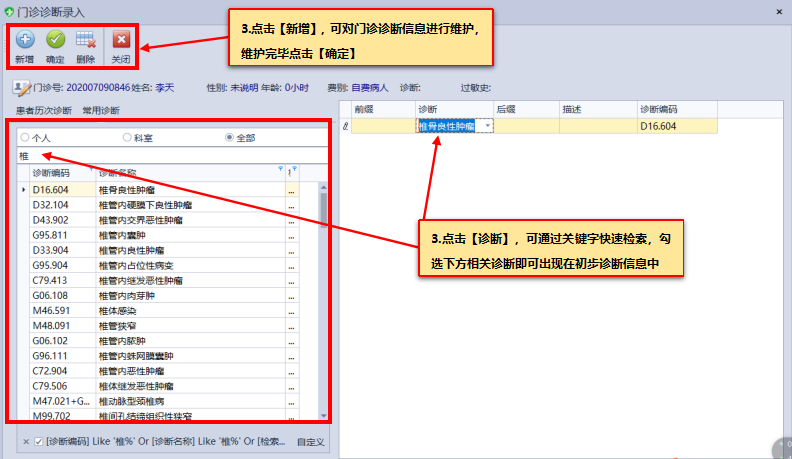Uncheck the 诊断编码 Like filter checkbox
This screenshot has width=792, height=459.
point(38,441)
